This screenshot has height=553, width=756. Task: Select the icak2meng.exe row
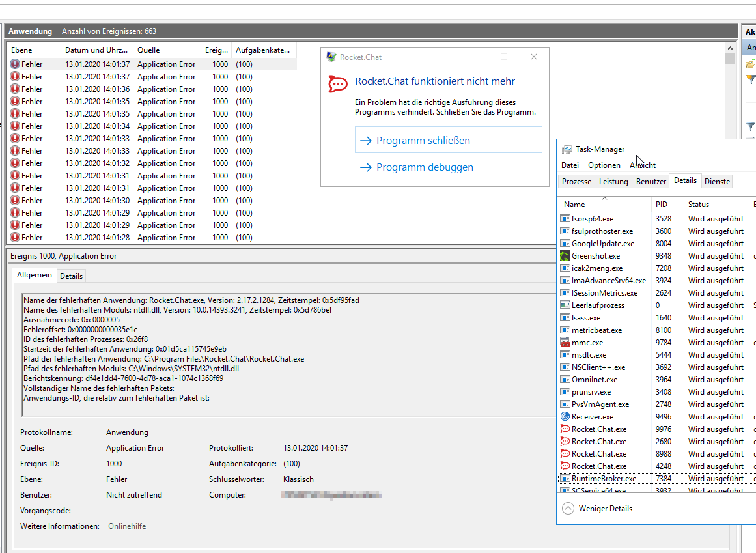coord(656,268)
